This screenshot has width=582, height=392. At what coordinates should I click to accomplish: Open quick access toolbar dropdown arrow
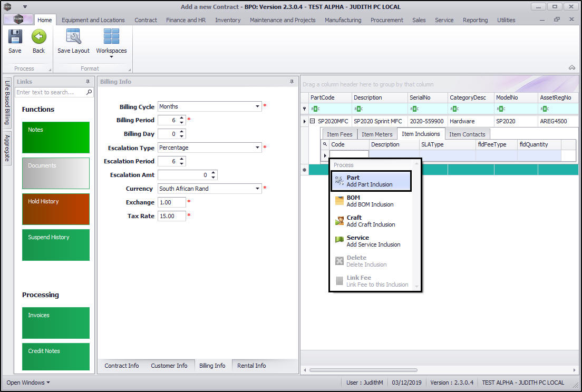(x=25, y=7)
